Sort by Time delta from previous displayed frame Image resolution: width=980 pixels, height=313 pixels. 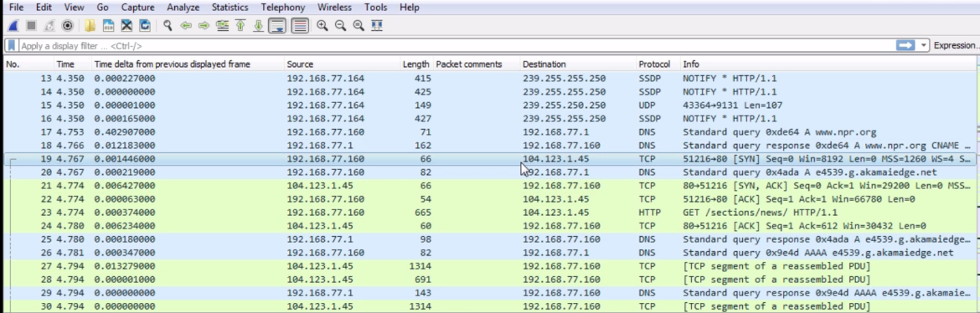[188, 64]
